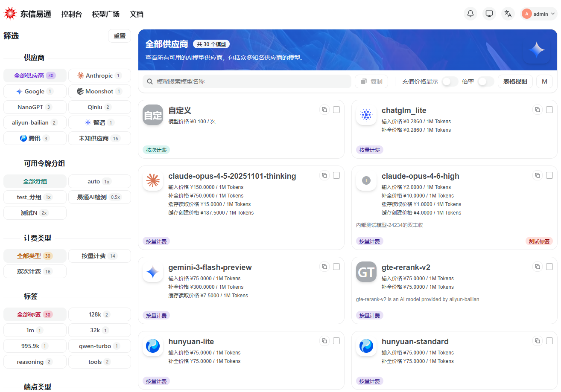Copy the hunyuan-lite model name
The height and width of the screenshot is (392, 561).
pos(324,341)
